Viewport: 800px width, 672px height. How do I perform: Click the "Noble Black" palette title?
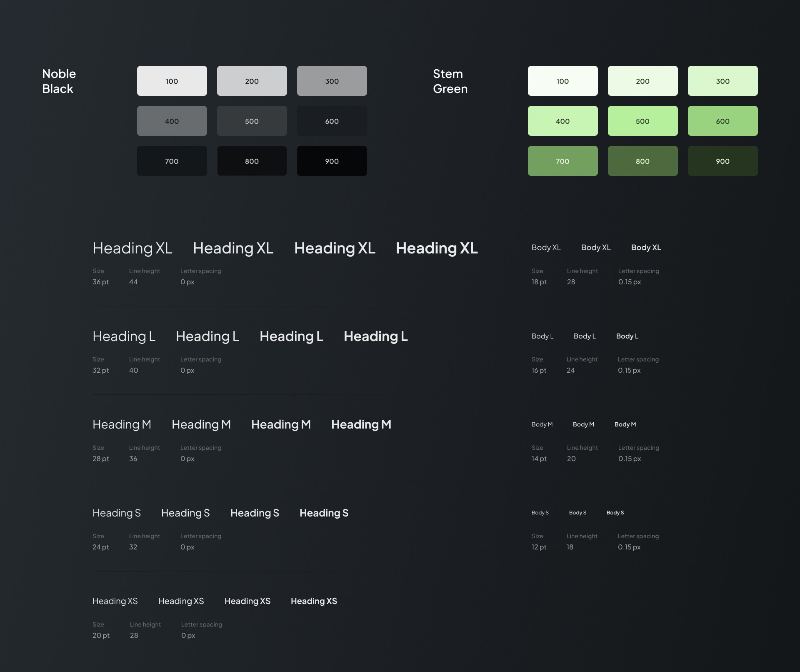(x=59, y=81)
